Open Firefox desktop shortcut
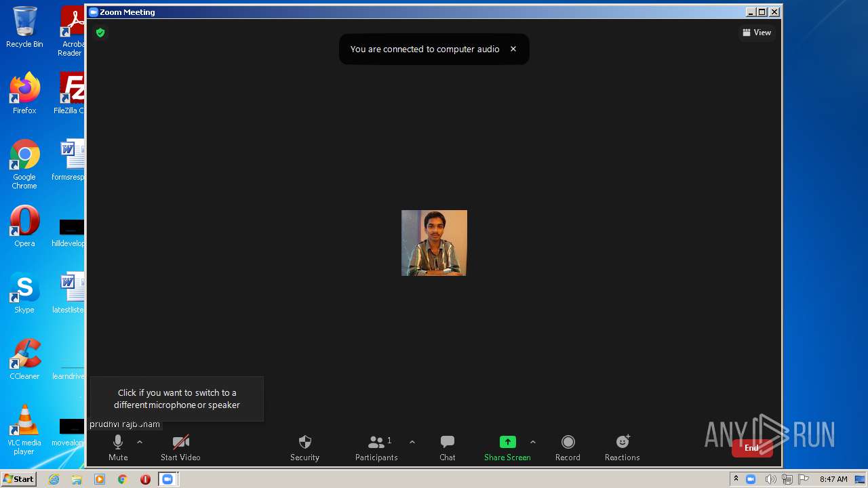 click(24, 94)
